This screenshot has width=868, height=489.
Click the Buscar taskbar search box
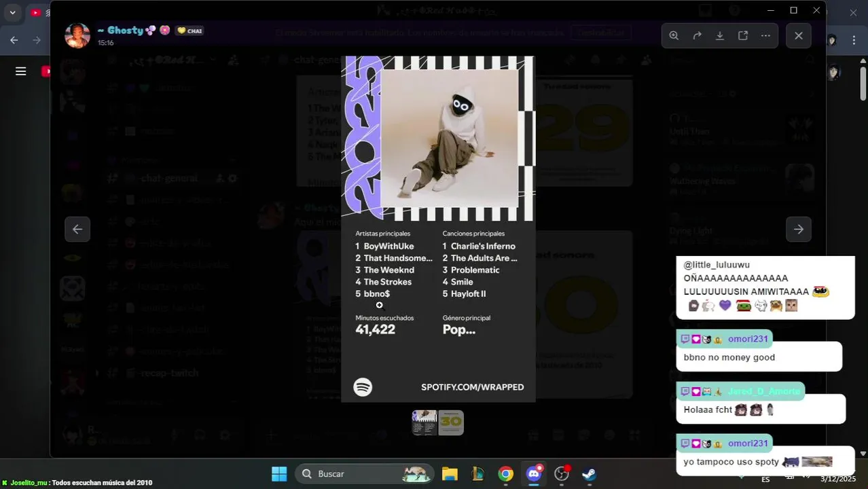pos(365,474)
